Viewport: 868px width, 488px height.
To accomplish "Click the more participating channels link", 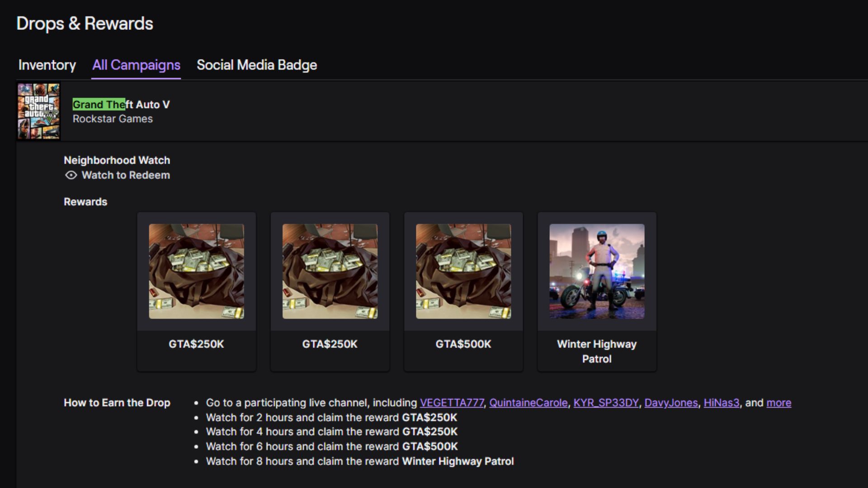I will pyautogui.click(x=779, y=403).
